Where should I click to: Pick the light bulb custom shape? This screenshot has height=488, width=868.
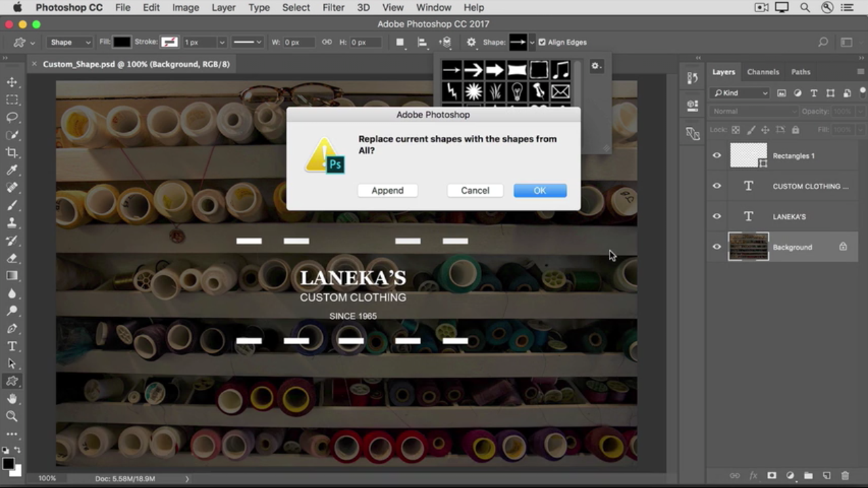517,91
